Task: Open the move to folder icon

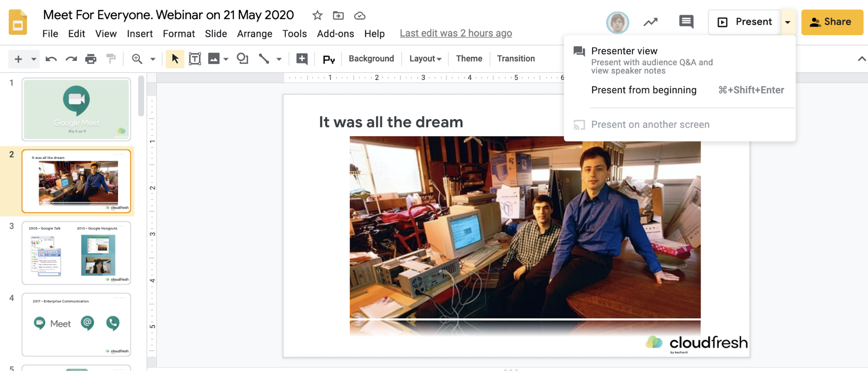Action: [x=338, y=16]
